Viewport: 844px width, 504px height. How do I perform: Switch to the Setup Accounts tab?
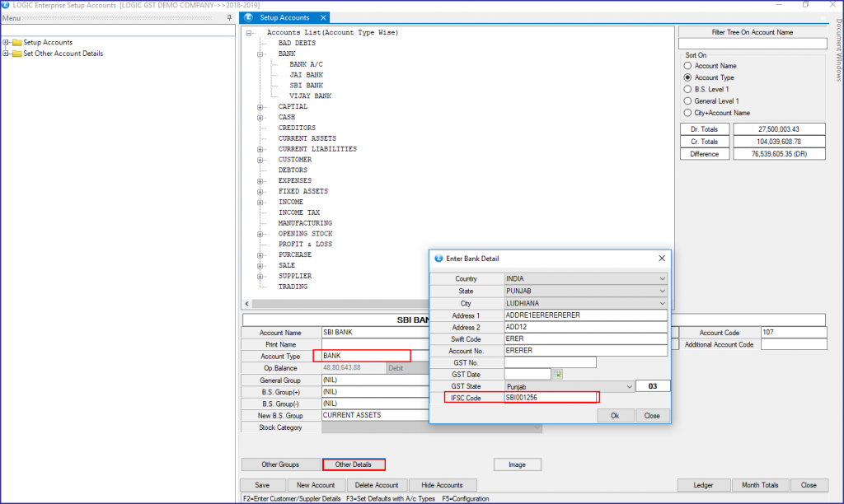point(284,16)
